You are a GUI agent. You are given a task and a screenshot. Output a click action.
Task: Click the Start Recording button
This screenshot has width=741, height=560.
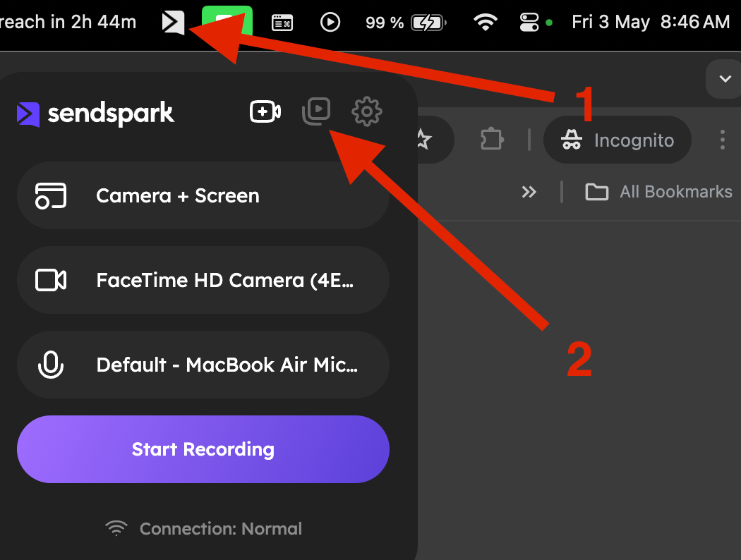(203, 449)
